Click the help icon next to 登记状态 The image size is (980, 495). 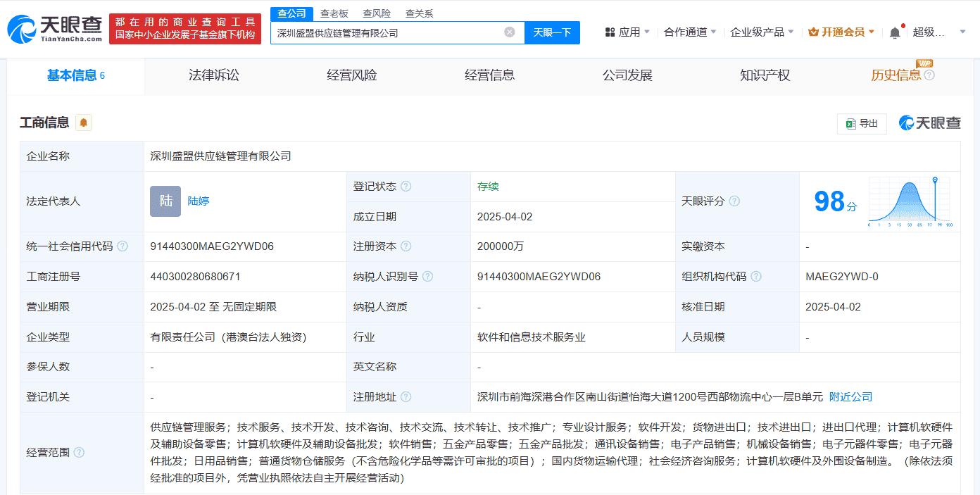click(x=406, y=186)
